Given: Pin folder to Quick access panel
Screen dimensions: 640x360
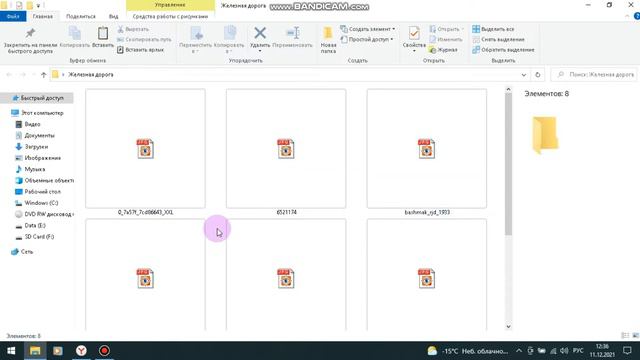Looking at the screenshot, I should tap(30, 41).
